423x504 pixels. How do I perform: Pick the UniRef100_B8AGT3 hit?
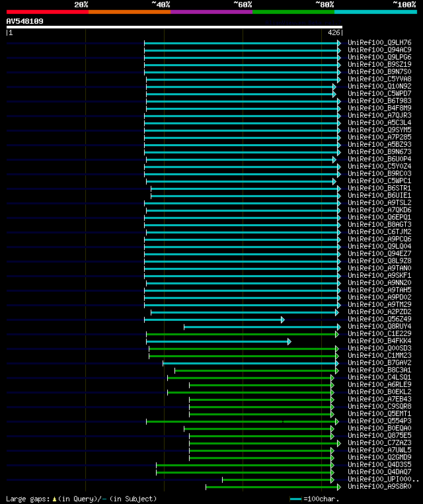pos(379,224)
